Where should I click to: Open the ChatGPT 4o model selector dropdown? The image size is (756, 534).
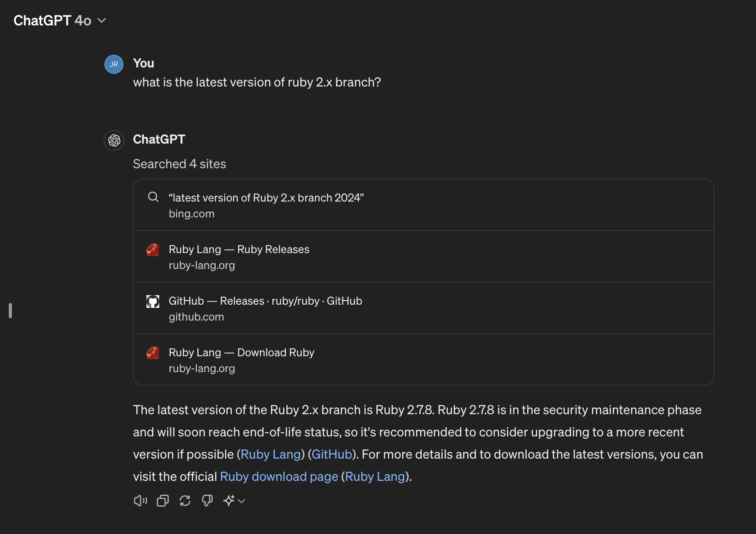pos(60,21)
